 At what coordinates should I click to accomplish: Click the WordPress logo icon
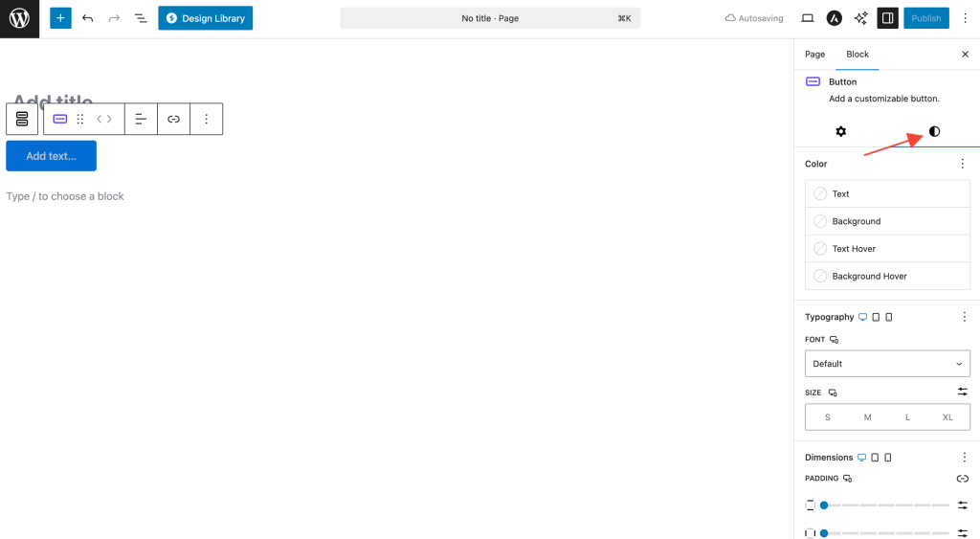point(19,18)
